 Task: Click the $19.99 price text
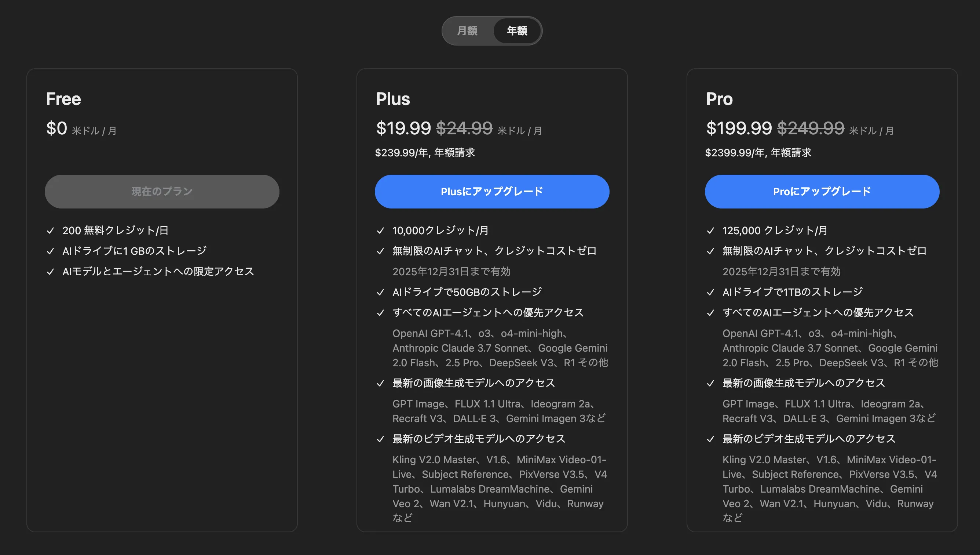tap(403, 128)
